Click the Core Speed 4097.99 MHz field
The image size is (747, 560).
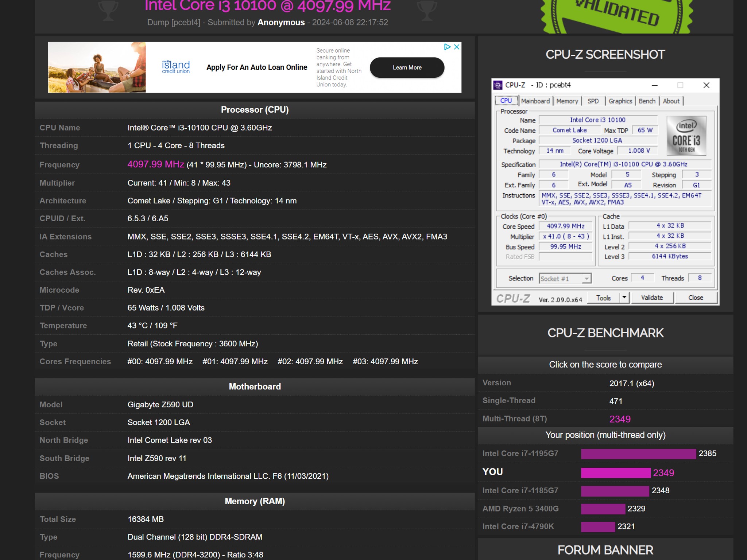[565, 226]
